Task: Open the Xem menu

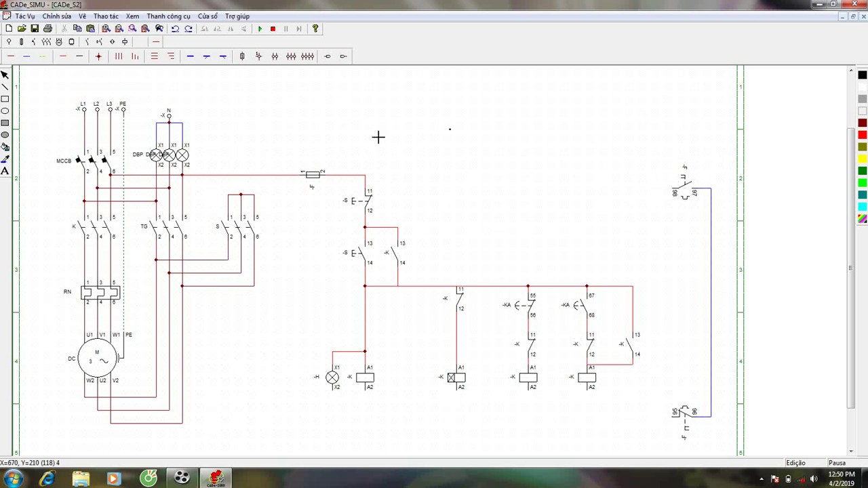Action: pos(132,16)
